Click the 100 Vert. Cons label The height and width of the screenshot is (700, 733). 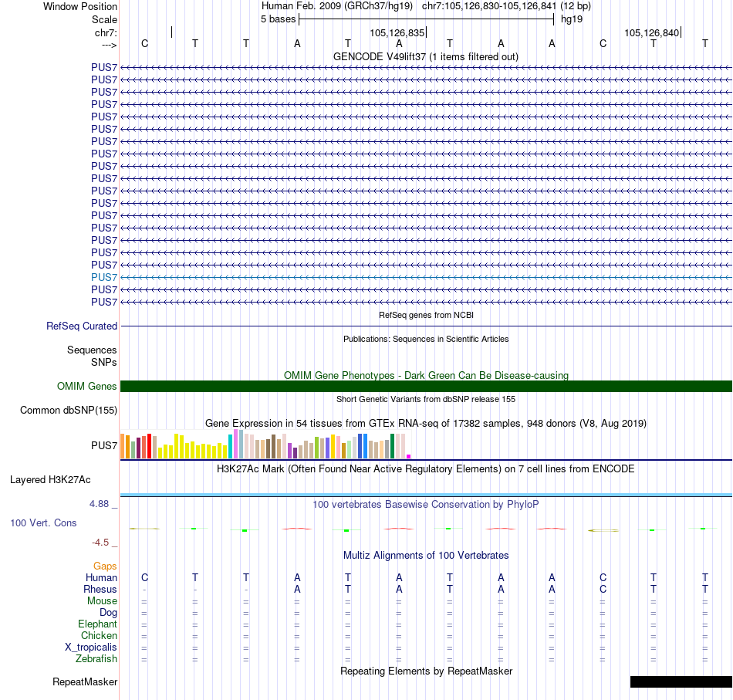pos(43,522)
